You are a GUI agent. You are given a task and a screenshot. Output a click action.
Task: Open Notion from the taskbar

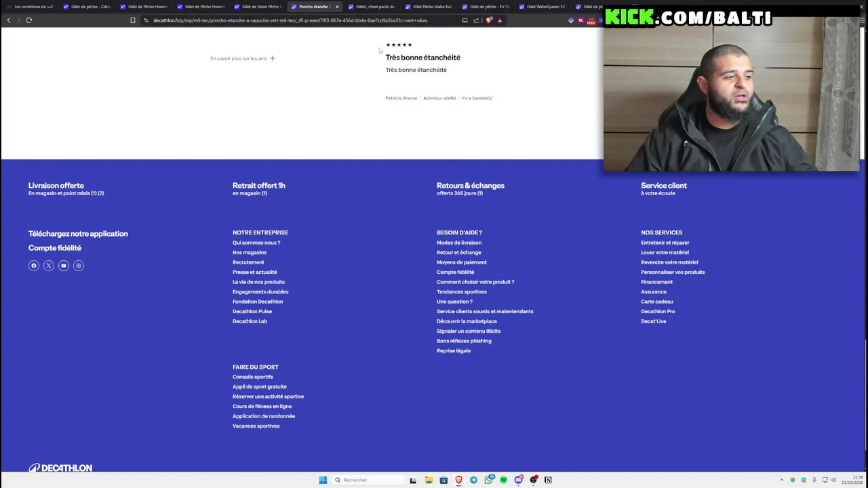click(549, 480)
